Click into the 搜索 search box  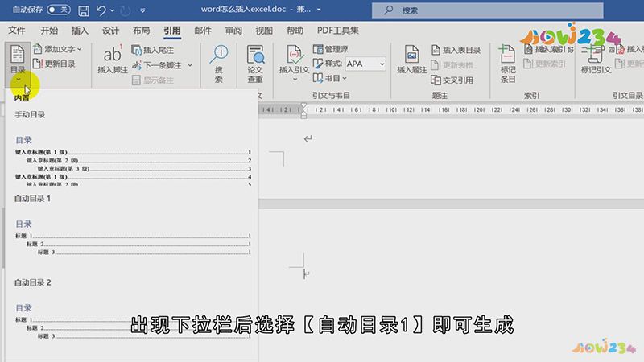tap(488, 10)
